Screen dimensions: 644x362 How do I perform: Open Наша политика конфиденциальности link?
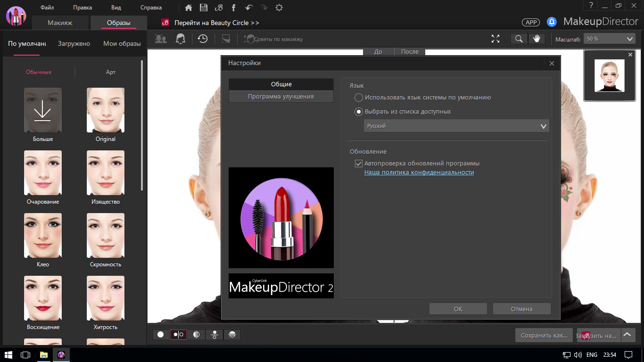click(419, 173)
